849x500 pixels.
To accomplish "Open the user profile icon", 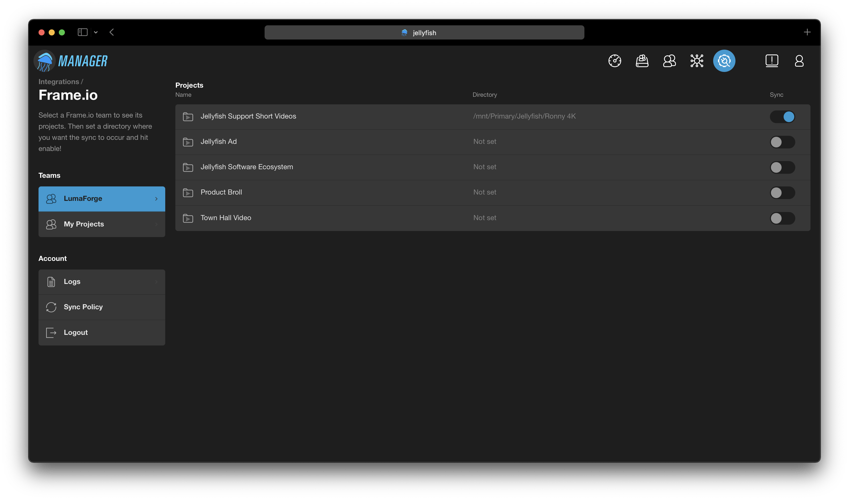I will click(x=799, y=61).
